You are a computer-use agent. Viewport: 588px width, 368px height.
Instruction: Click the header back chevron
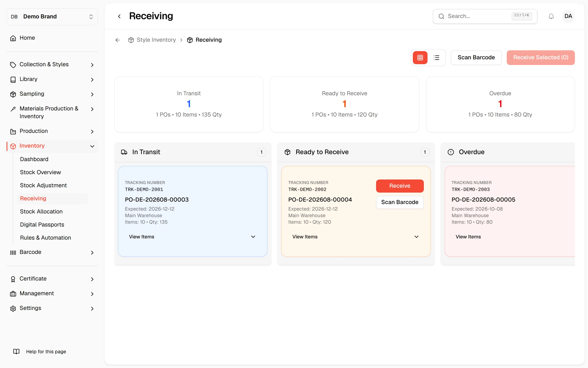(x=119, y=16)
